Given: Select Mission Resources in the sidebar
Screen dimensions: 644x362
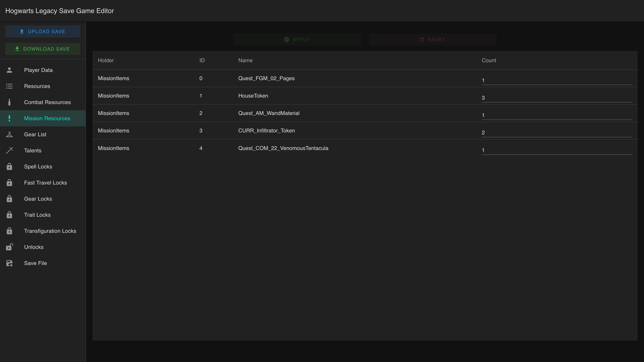Looking at the screenshot, I should pyautogui.click(x=43, y=118).
